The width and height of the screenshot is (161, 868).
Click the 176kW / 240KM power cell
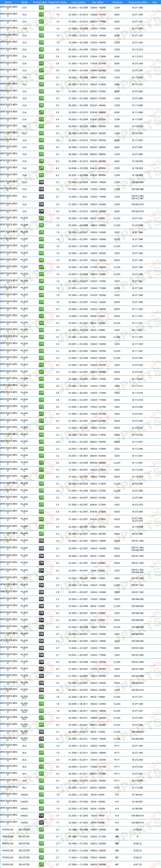point(98,857)
